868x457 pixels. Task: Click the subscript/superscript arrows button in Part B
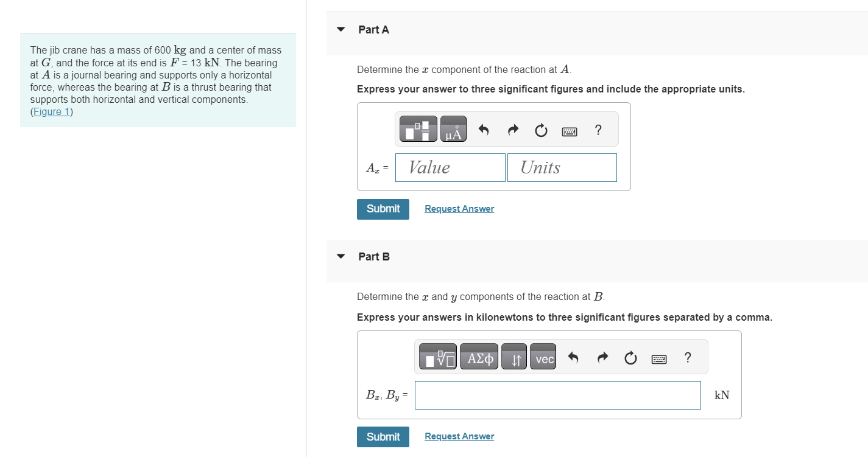tap(515, 358)
